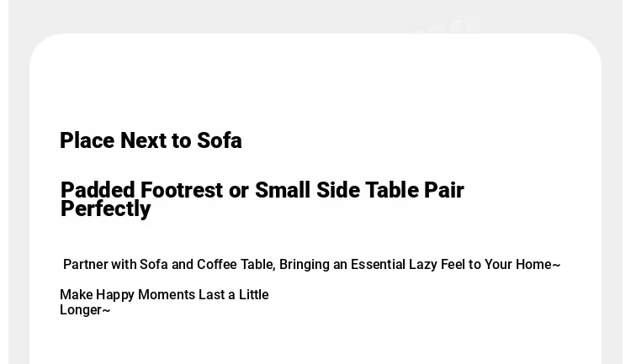Click the word "Bringing" in the description
631x364 pixels.
[x=305, y=264]
